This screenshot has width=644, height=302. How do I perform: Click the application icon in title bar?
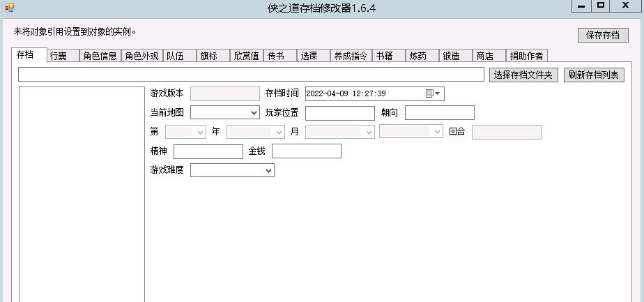point(9,7)
